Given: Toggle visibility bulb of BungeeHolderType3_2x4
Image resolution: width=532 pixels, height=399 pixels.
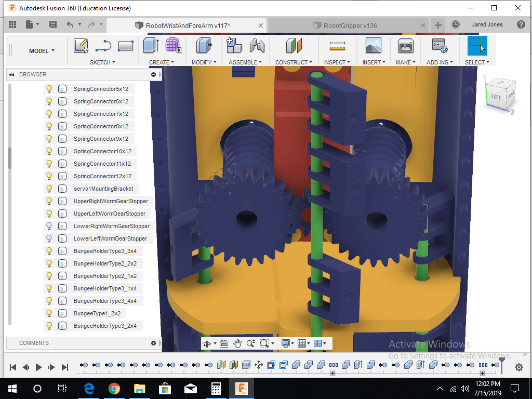Looking at the screenshot, I should (49, 326).
